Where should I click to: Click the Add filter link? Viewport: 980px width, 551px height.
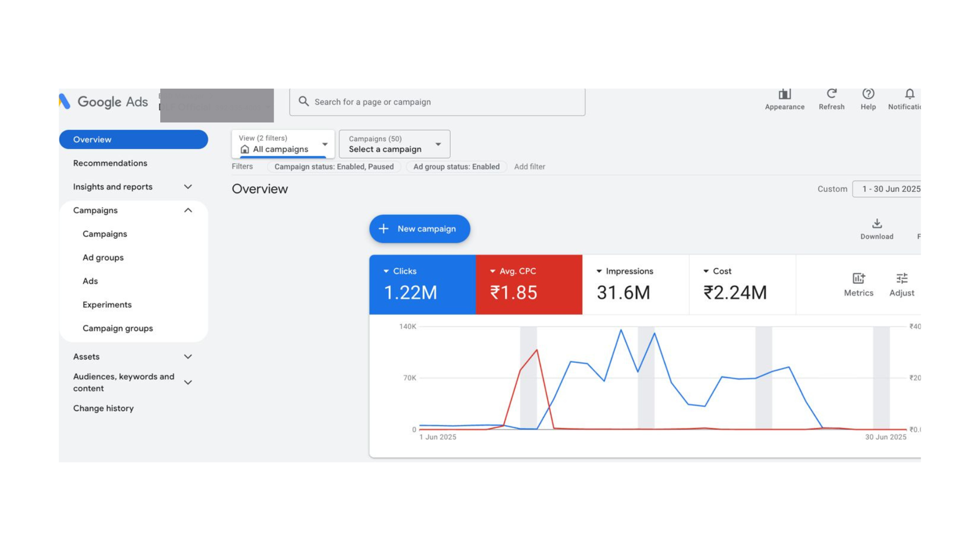click(x=529, y=167)
